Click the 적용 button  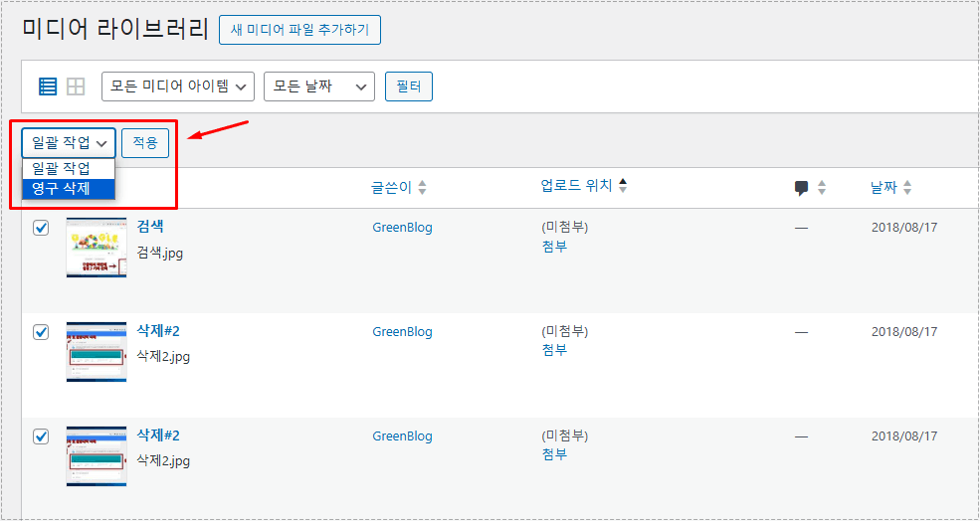(x=145, y=143)
